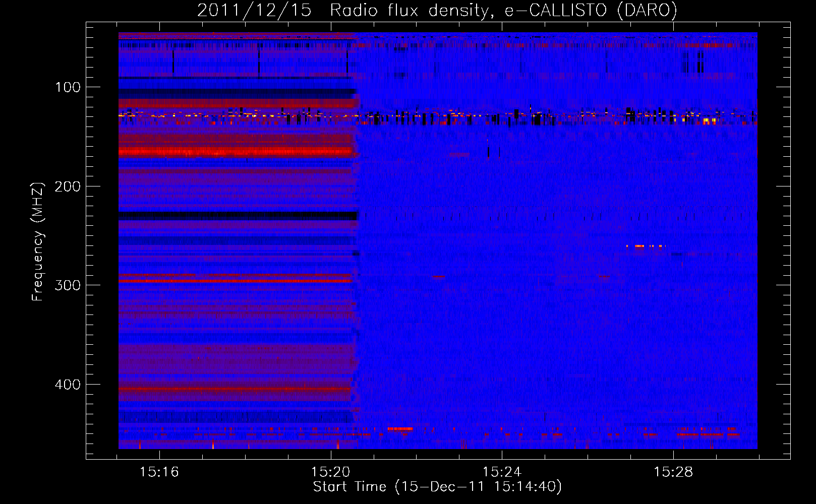Click the '300' frequency tick label
Viewport: 816px width, 504px height.
pyautogui.click(x=68, y=285)
